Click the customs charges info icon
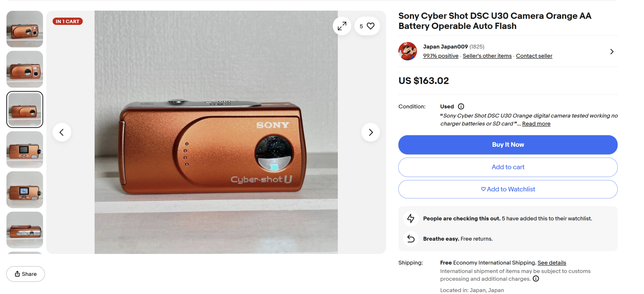This screenshot has height=294, width=644. click(x=536, y=279)
